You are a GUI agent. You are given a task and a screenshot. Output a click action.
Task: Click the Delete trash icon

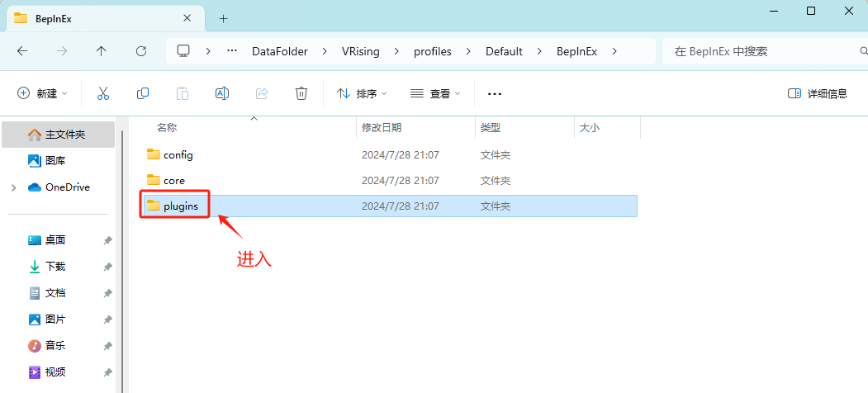tap(301, 93)
